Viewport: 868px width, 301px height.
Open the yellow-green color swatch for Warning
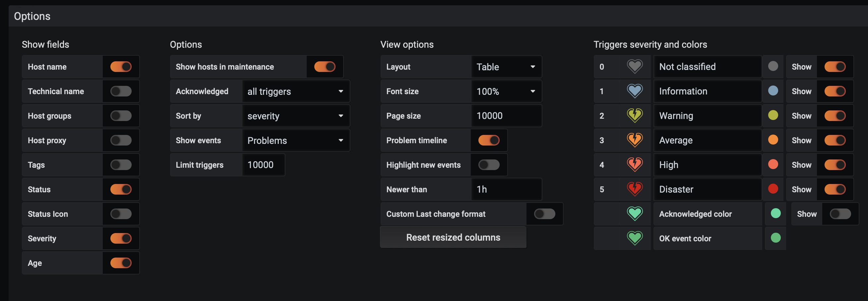pyautogui.click(x=773, y=115)
